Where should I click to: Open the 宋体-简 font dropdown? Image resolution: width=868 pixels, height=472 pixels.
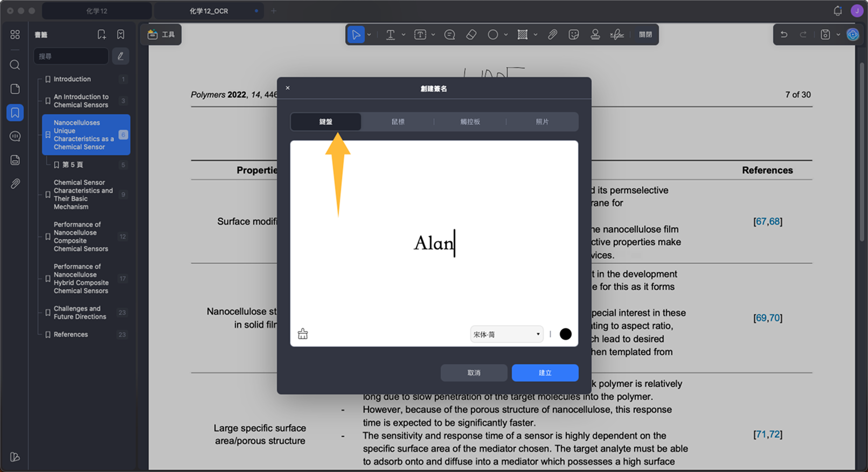pos(506,334)
